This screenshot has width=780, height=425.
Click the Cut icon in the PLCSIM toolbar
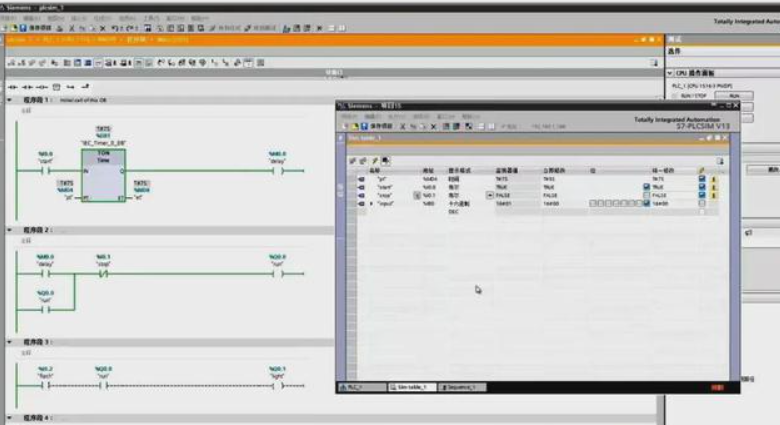(x=403, y=126)
